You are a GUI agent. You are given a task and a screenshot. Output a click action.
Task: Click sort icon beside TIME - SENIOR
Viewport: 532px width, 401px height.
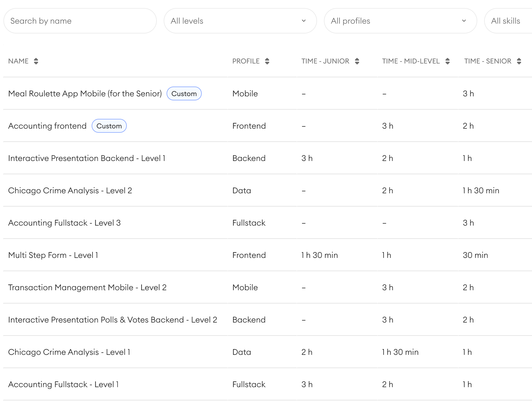[x=519, y=61]
